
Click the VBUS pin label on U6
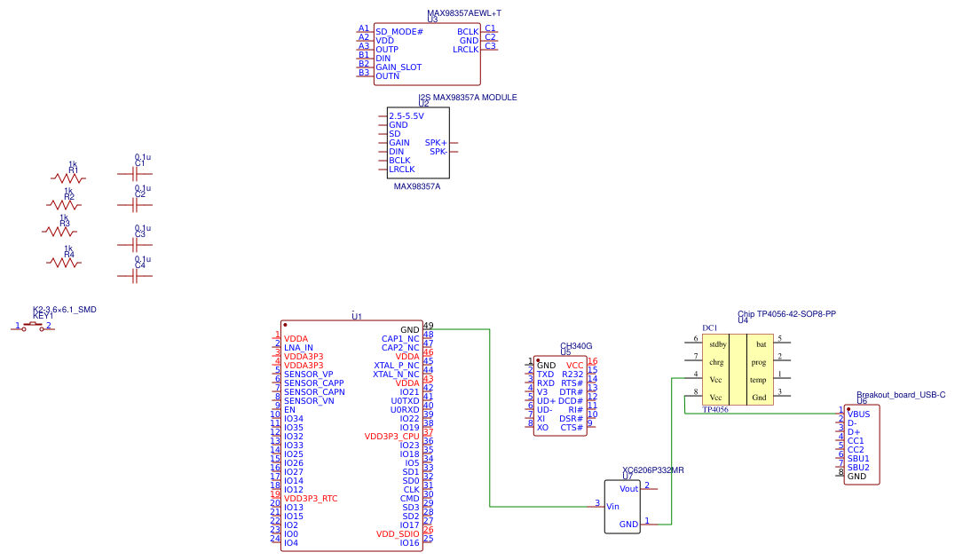click(x=859, y=414)
